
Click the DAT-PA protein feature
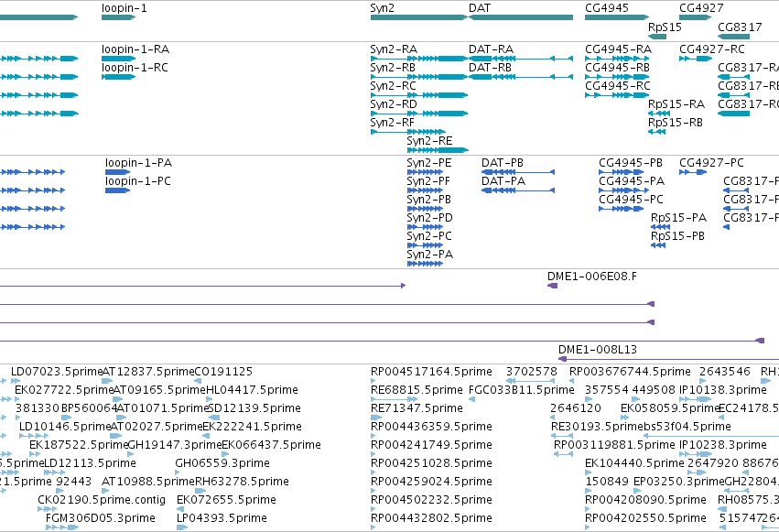(x=518, y=190)
